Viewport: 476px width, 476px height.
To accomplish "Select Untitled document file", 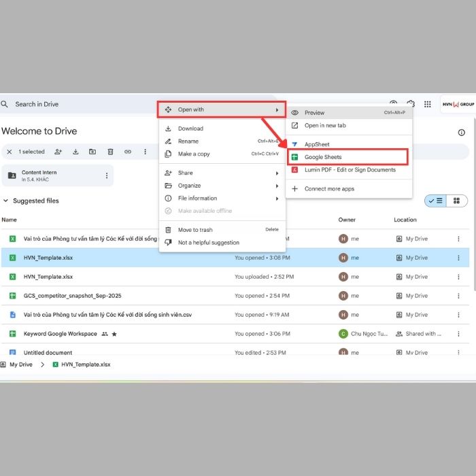I will tap(235, 350).
